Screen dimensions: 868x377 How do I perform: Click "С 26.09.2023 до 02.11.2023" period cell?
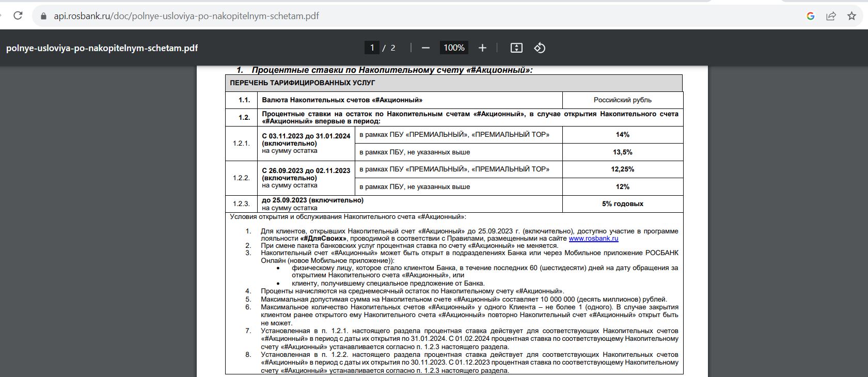(x=306, y=178)
